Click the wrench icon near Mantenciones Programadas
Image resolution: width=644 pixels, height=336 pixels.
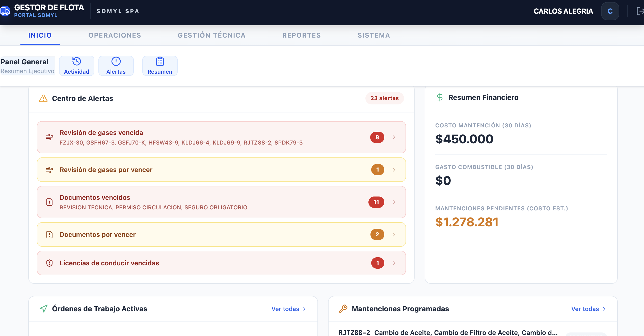343,309
